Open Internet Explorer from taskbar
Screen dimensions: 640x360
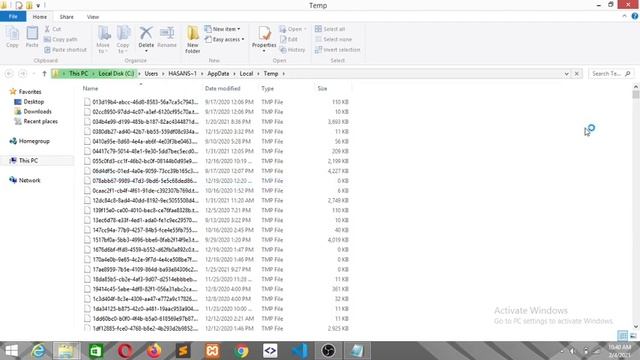pos(39,351)
